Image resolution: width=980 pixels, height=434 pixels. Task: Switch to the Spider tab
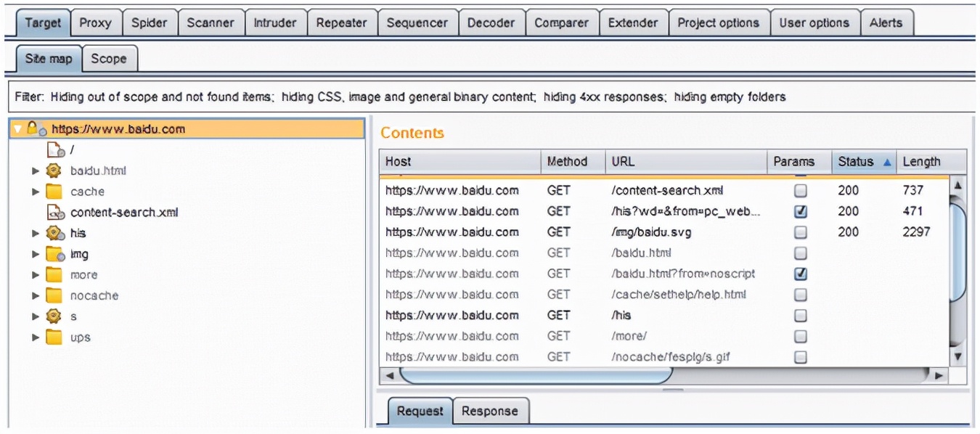149,22
